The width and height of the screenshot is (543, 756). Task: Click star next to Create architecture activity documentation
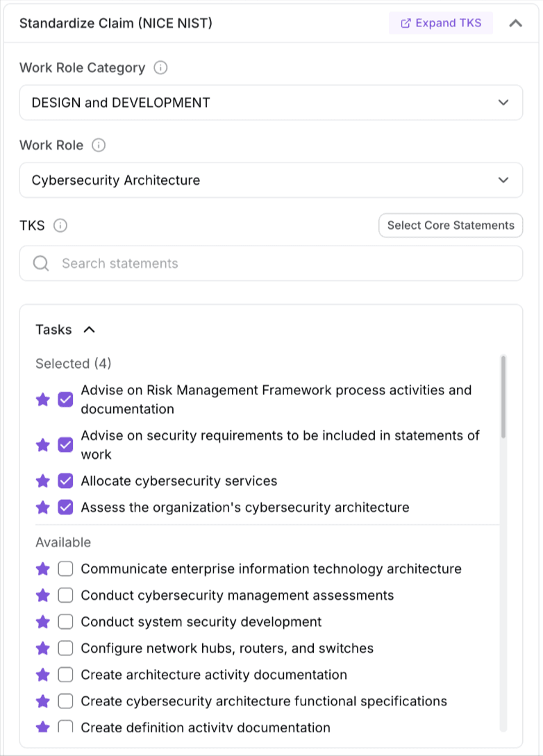pyautogui.click(x=43, y=675)
